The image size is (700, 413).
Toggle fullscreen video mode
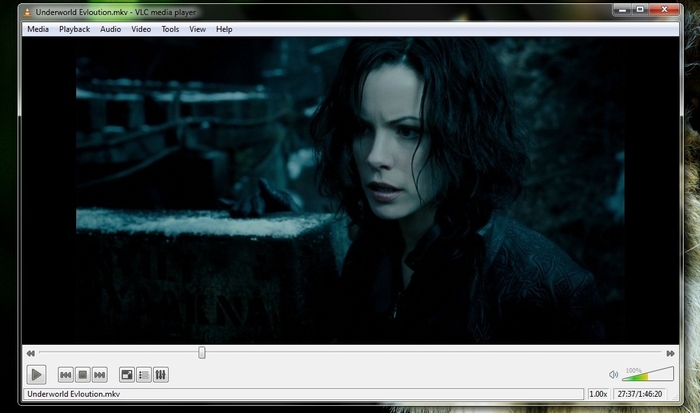point(127,375)
